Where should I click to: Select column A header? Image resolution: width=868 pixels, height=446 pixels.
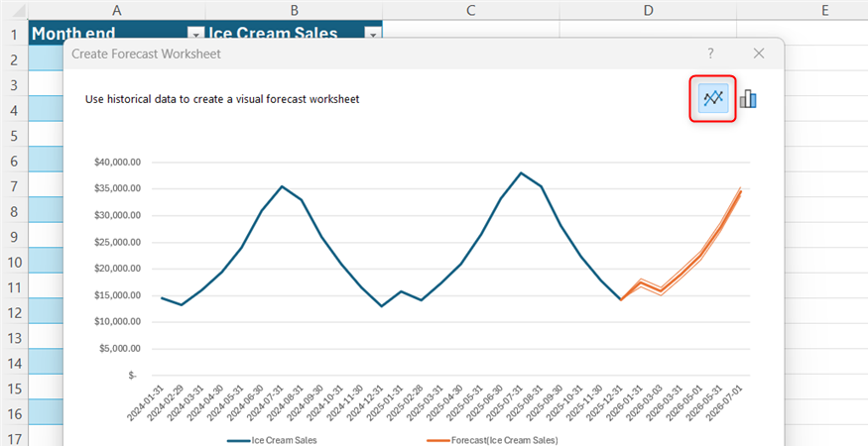[x=116, y=10]
